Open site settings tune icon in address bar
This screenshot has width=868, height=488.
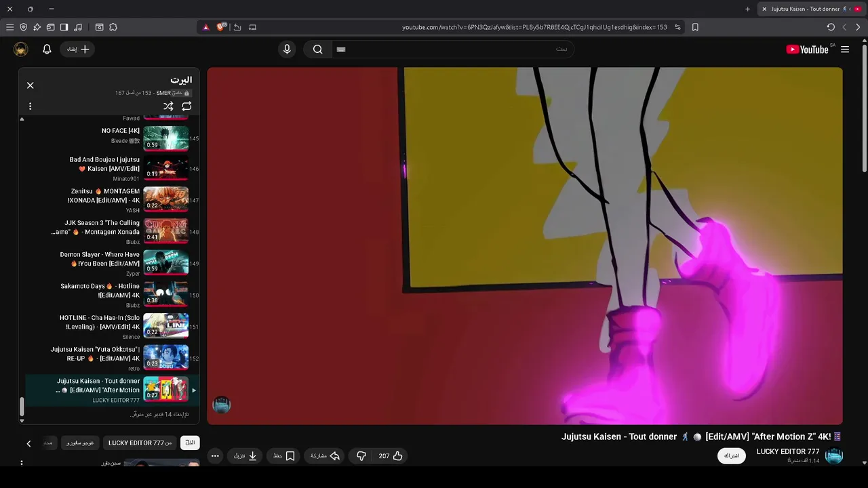677,27
